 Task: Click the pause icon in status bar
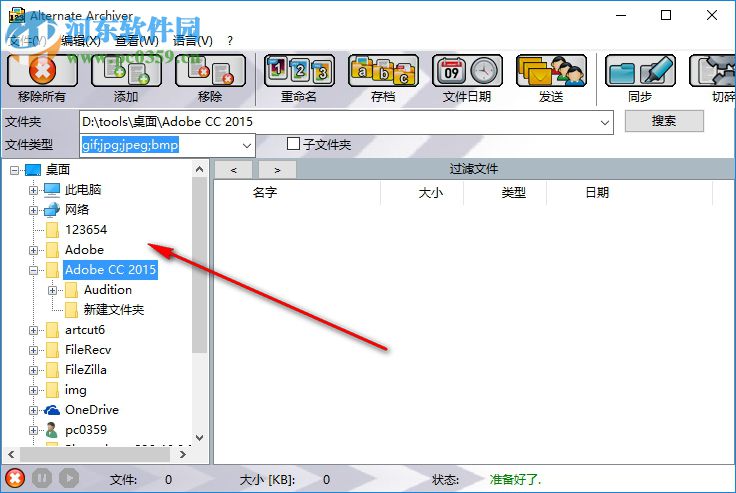click(42, 478)
